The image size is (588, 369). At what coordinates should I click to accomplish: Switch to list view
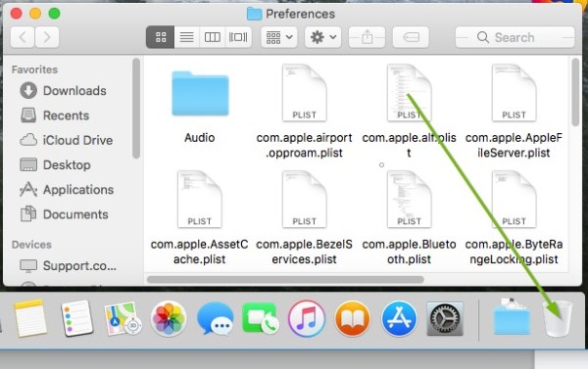coord(187,37)
